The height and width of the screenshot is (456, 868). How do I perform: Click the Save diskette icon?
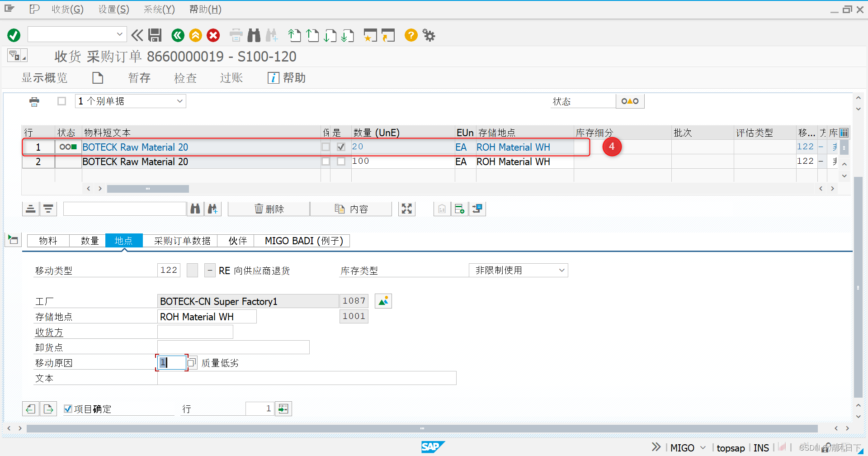coord(155,35)
